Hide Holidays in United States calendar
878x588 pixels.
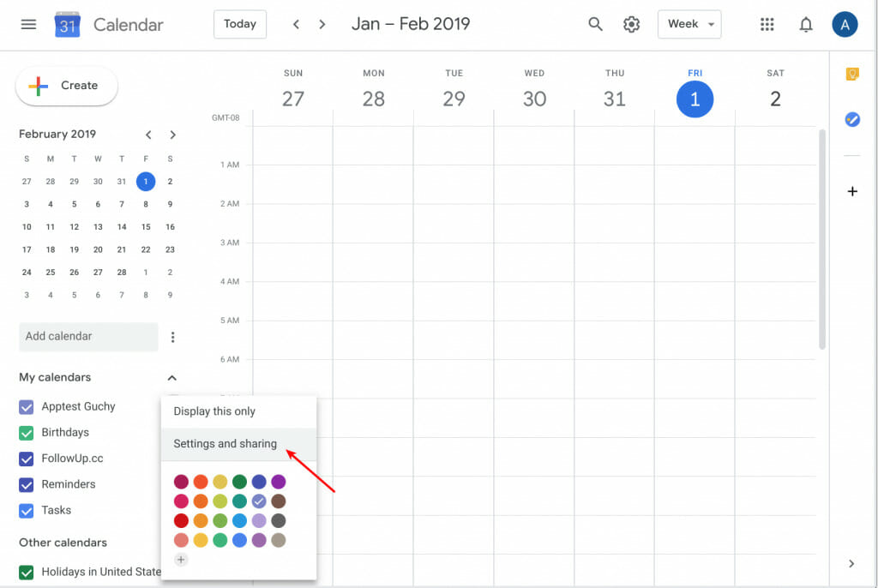(26, 572)
